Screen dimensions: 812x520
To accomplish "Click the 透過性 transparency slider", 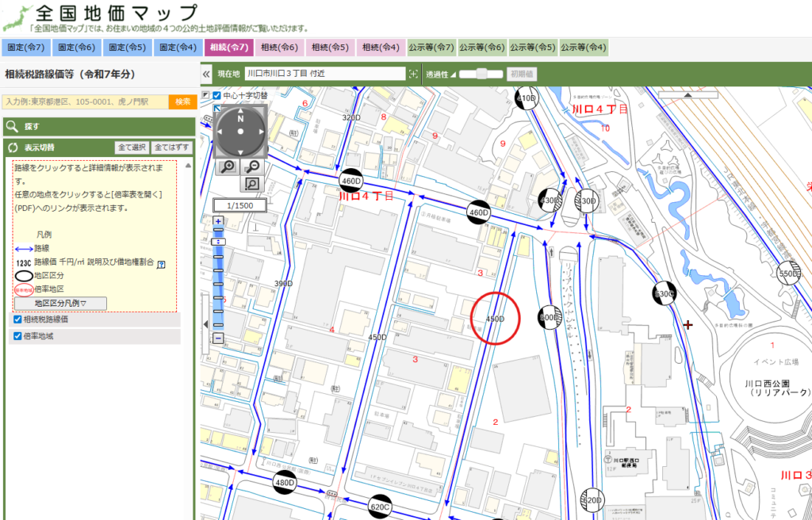I will pyautogui.click(x=481, y=74).
